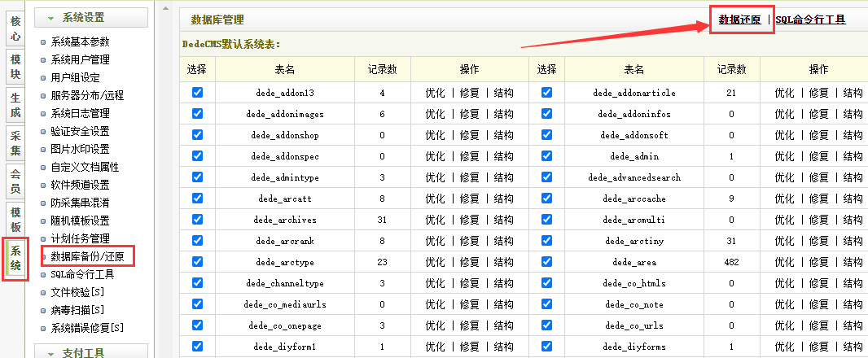Click 优化 for the dede_admin table

[x=784, y=156]
